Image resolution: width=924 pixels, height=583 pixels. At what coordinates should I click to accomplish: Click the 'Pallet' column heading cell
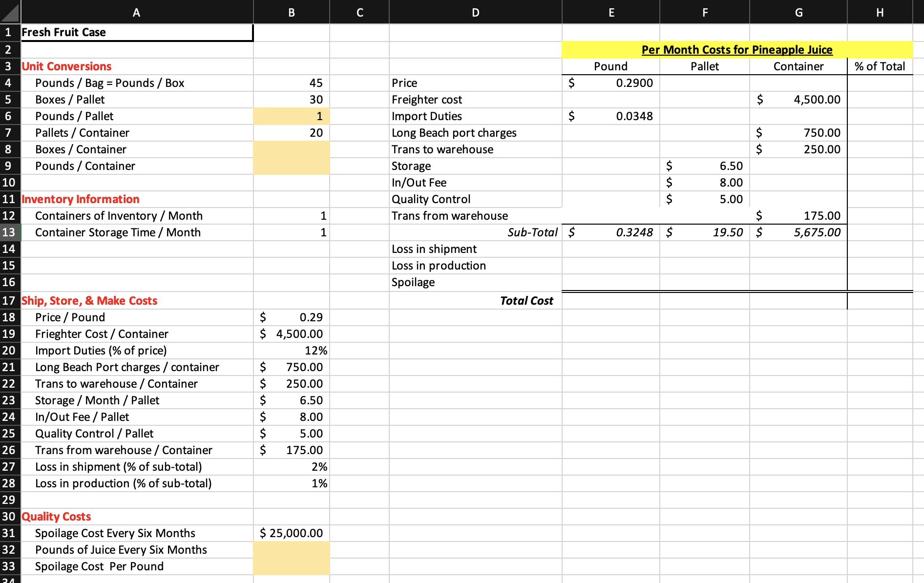click(705, 66)
